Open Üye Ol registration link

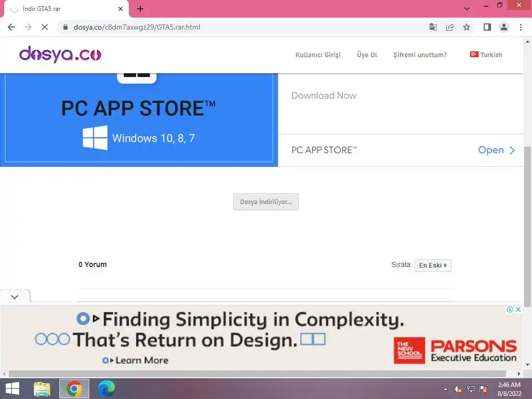367,55
